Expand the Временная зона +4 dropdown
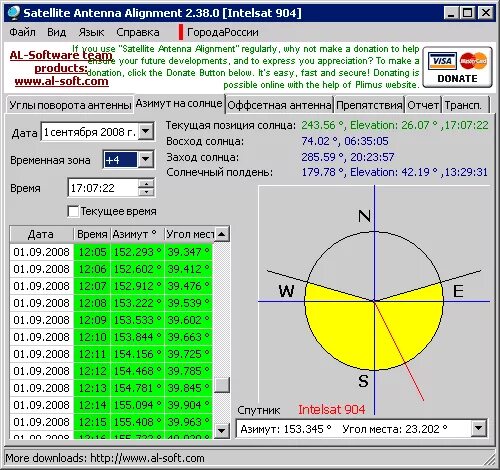 click(146, 159)
